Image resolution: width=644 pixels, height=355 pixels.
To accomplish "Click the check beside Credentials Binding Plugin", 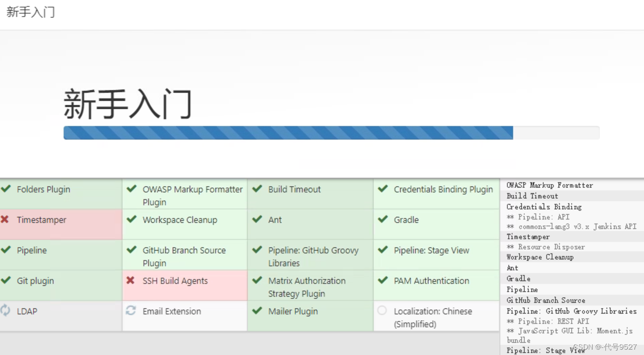I will (x=383, y=189).
